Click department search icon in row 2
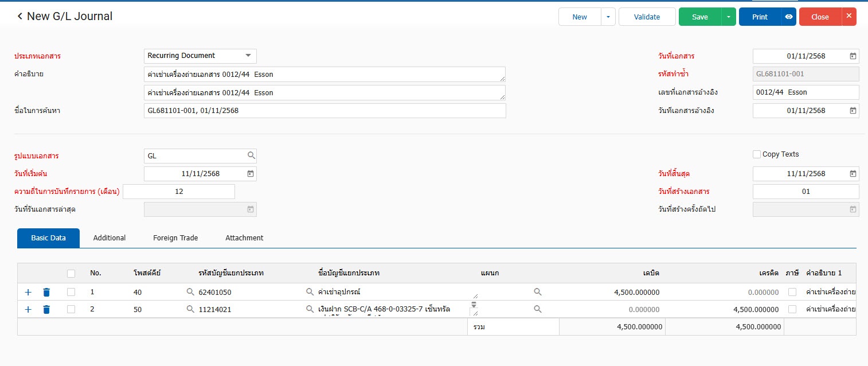 click(537, 309)
